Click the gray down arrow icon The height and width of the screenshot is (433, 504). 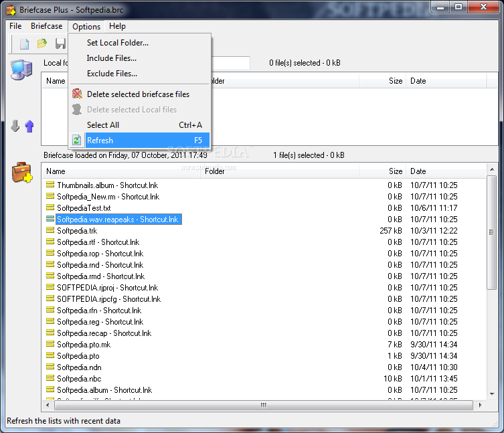(x=15, y=126)
